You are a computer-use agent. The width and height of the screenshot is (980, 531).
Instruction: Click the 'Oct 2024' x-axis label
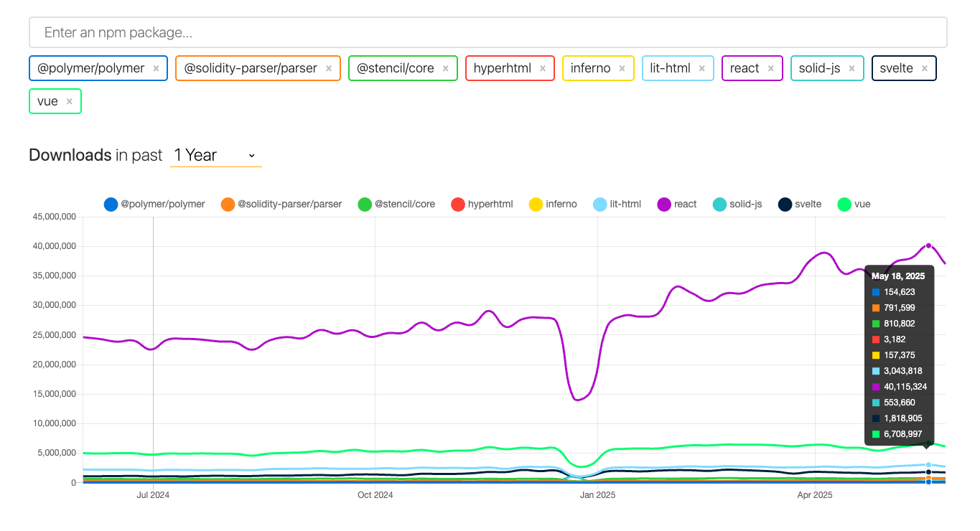375,495
